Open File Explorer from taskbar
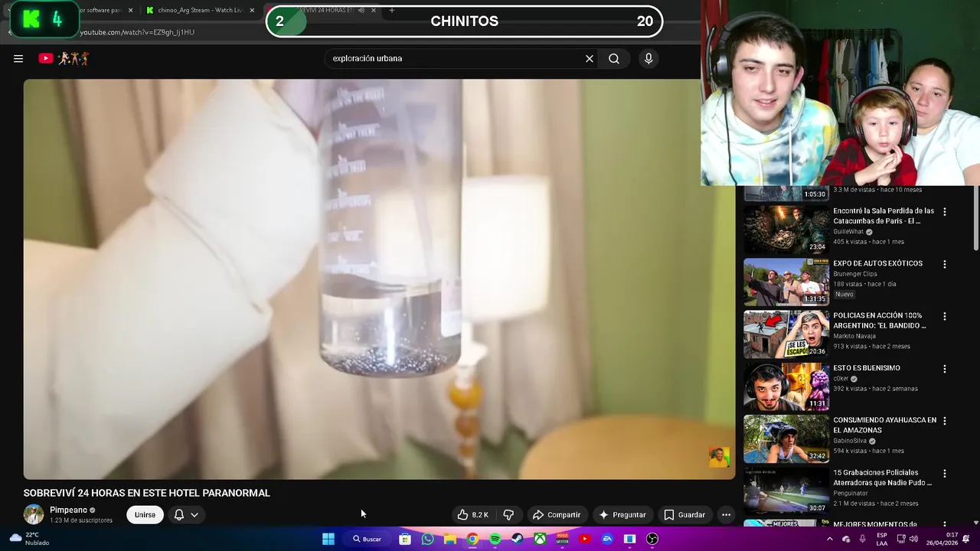Image resolution: width=980 pixels, height=551 pixels. point(450,539)
